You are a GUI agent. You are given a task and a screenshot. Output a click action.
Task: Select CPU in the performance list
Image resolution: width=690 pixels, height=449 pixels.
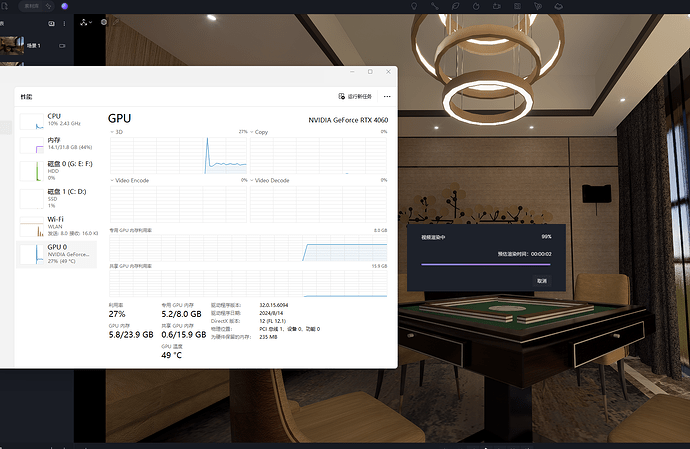coord(54,120)
